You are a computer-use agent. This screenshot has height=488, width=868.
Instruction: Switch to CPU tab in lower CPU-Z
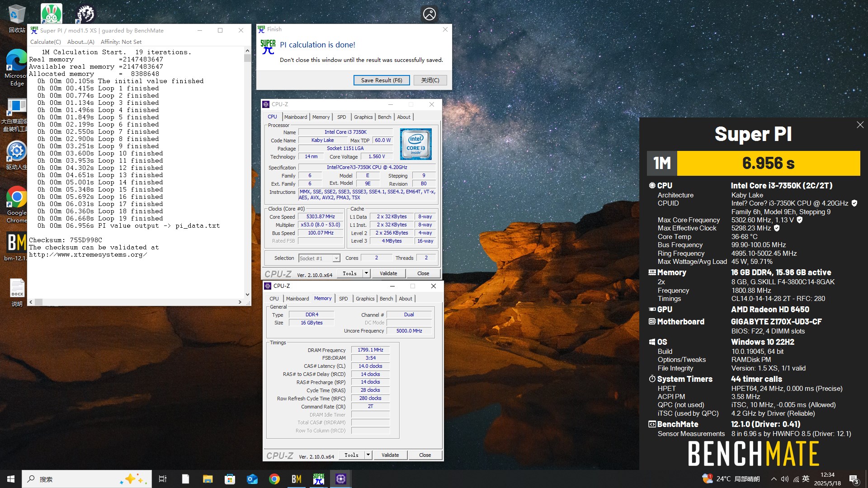[x=274, y=299]
